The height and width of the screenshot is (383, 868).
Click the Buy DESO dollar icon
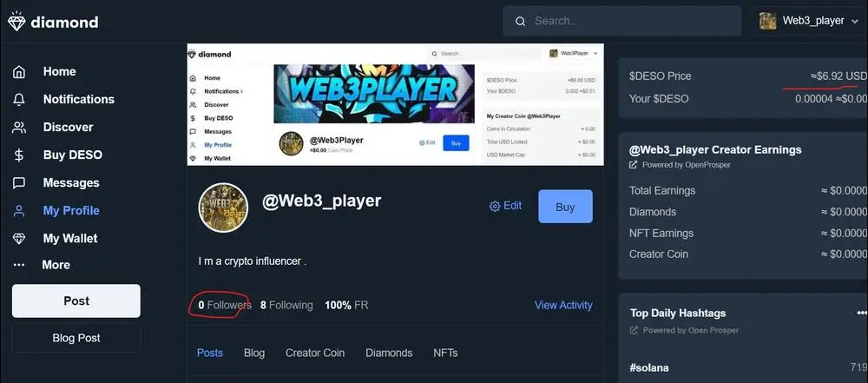(x=19, y=155)
